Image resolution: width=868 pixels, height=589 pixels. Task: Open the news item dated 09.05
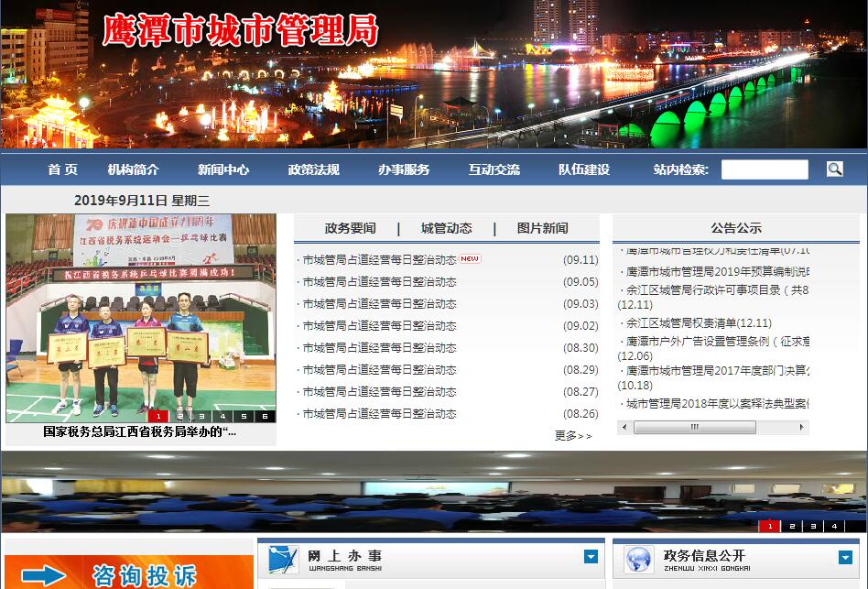tap(379, 282)
